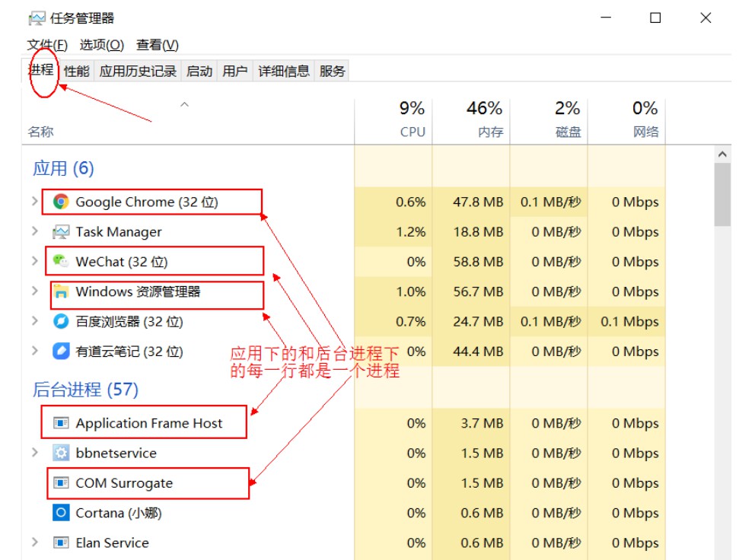
Task: Select the Windows 资源管理器 row
Action: (x=344, y=291)
